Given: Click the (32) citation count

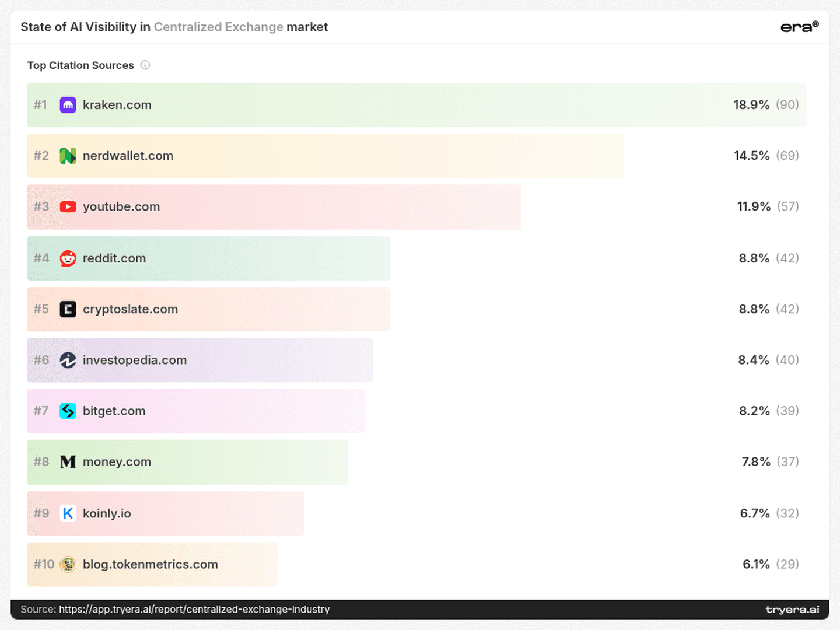Looking at the screenshot, I should (787, 513).
